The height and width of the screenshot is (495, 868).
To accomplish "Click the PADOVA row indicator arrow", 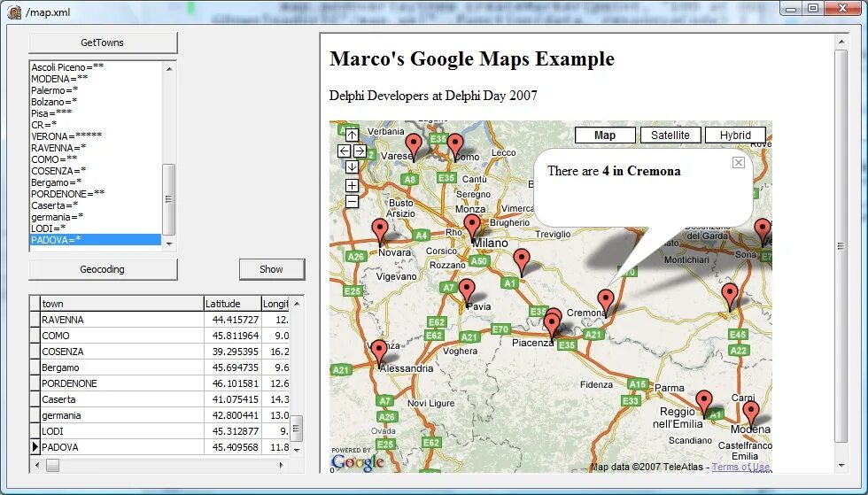I will 35,447.
